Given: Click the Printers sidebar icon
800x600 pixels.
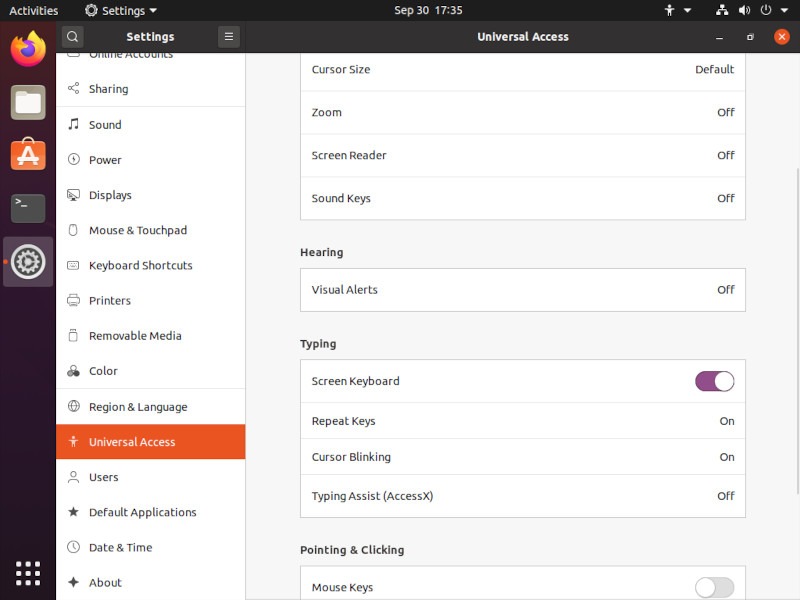Looking at the screenshot, I should click(71, 300).
